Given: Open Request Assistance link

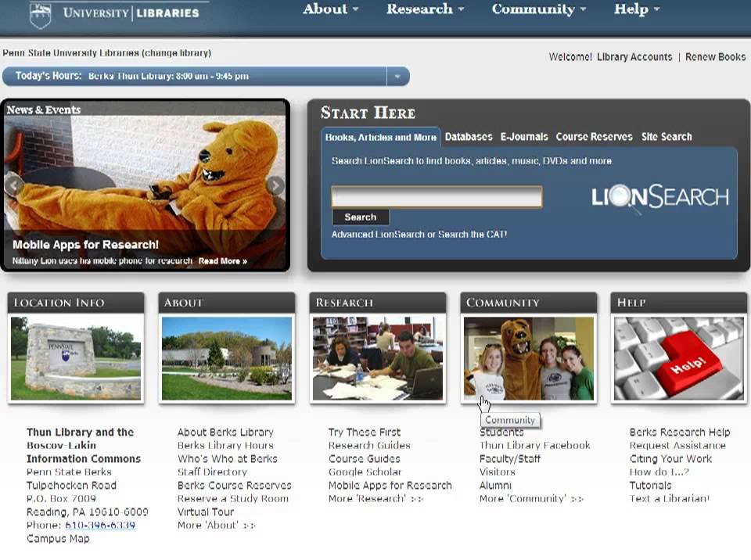Looking at the screenshot, I should pyautogui.click(x=677, y=446).
